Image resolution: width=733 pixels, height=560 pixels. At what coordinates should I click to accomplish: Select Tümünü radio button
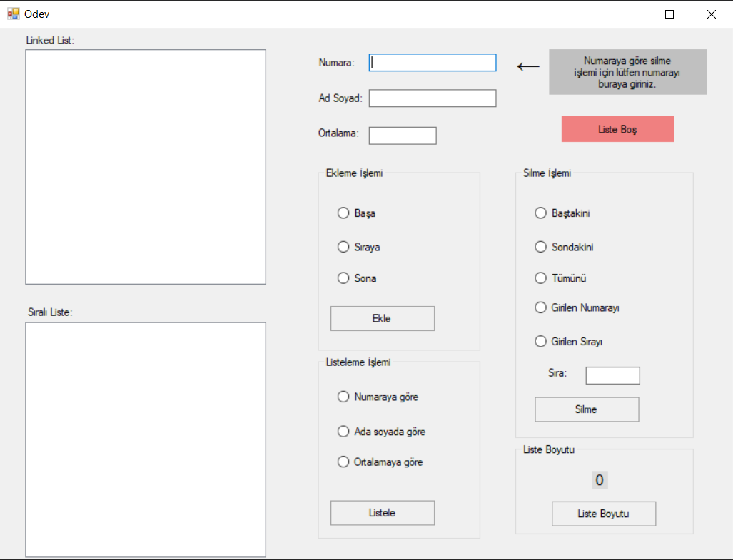tap(560, 278)
